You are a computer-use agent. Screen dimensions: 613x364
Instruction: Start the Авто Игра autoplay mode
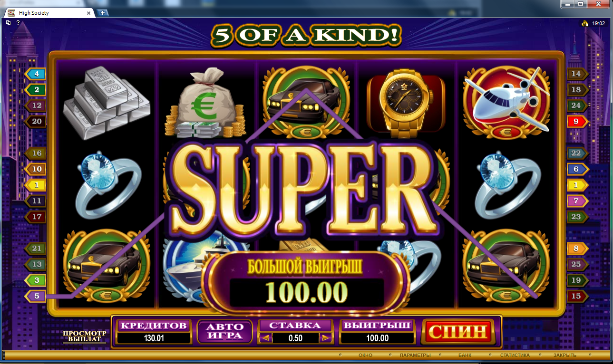224,331
